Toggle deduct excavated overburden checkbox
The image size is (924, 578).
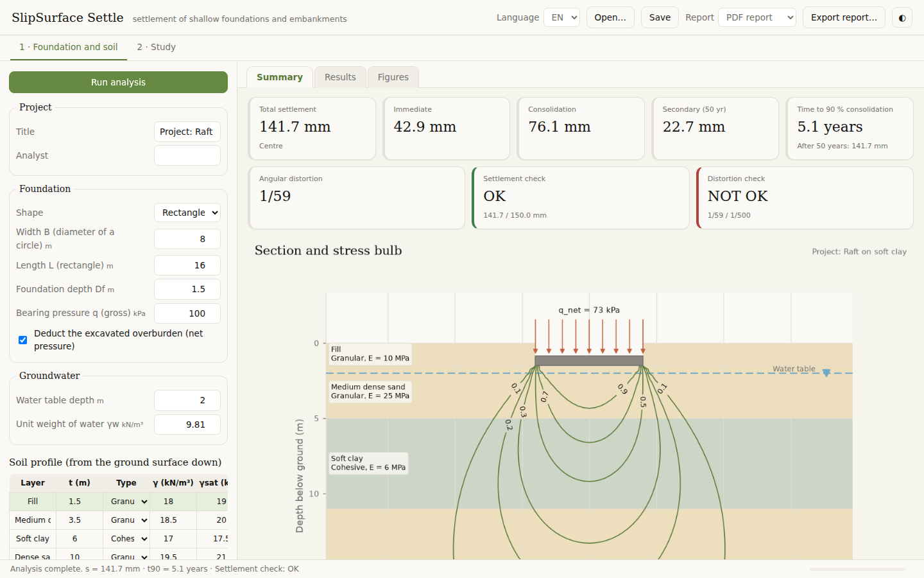(22, 340)
